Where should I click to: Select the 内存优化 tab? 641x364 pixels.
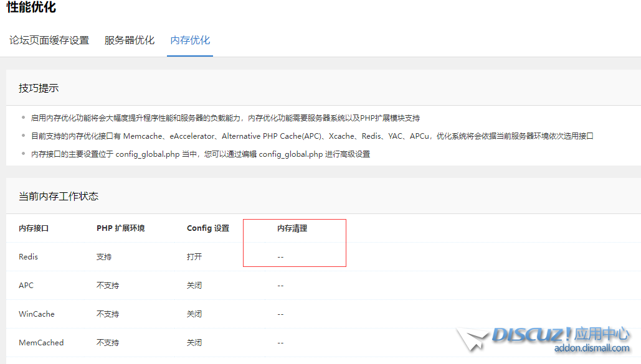click(x=190, y=40)
